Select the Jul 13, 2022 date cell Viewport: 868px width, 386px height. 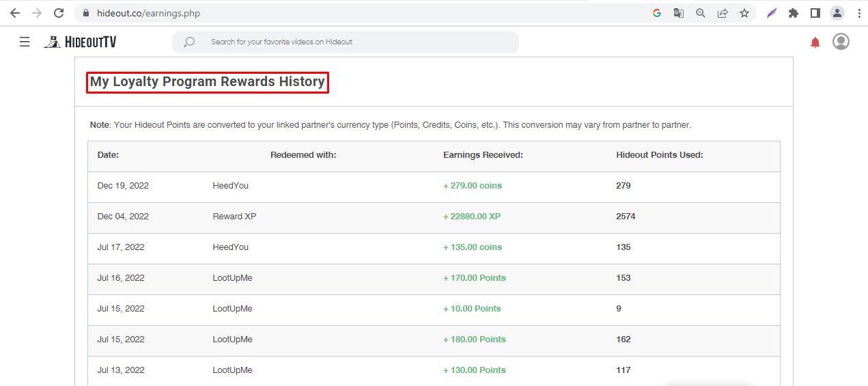coord(121,370)
